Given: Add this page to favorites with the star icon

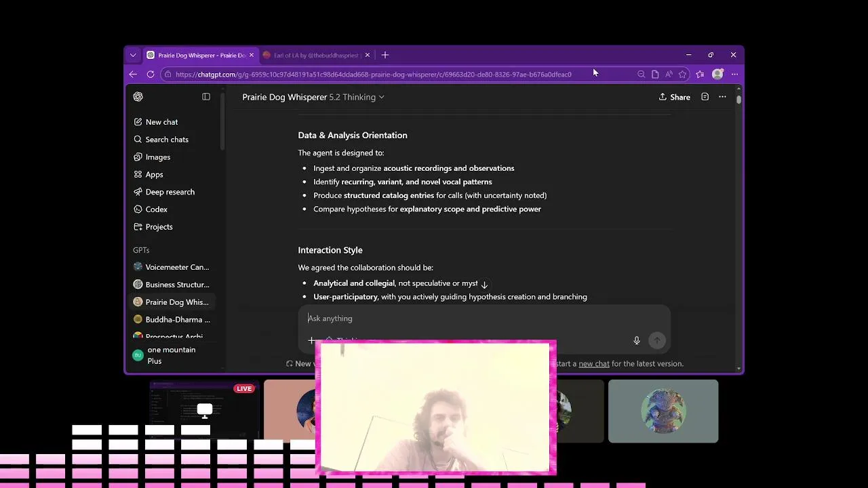Looking at the screenshot, I should pyautogui.click(x=683, y=74).
